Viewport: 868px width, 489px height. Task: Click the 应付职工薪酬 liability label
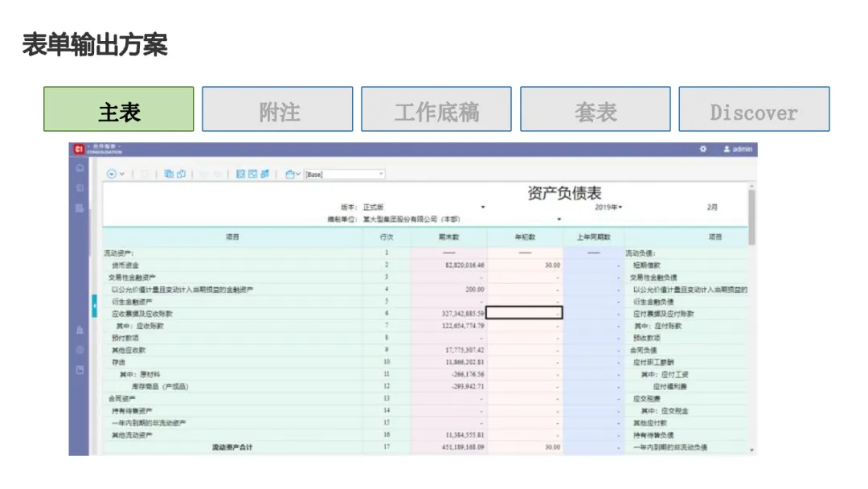653,362
